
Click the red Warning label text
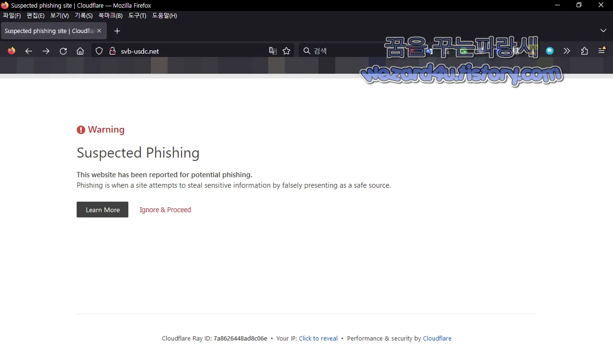[x=106, y=130]
